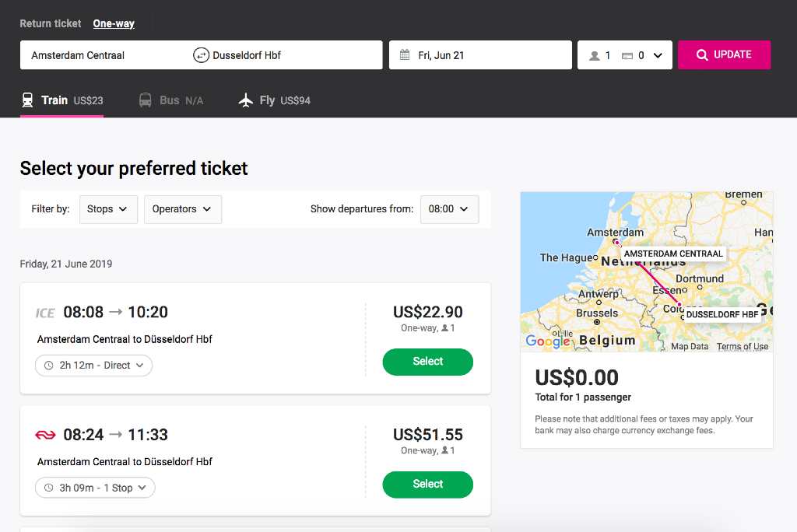This screenshot has height=532, width=797.
Task: Click the Fri, Jun 21 date field
Action: pyautogui.click(x=480, y=55)
